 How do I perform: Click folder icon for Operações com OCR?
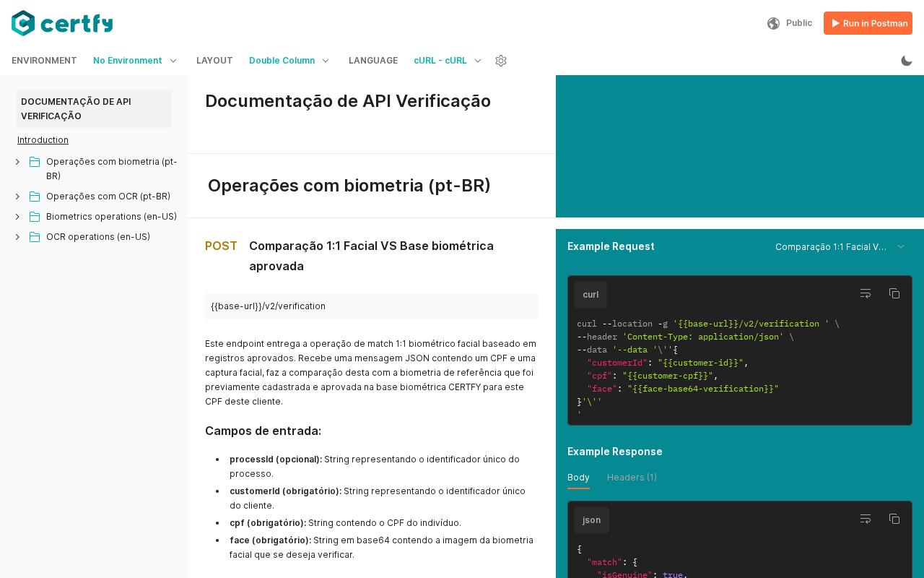pyautogui.click(x=35, y=197)
